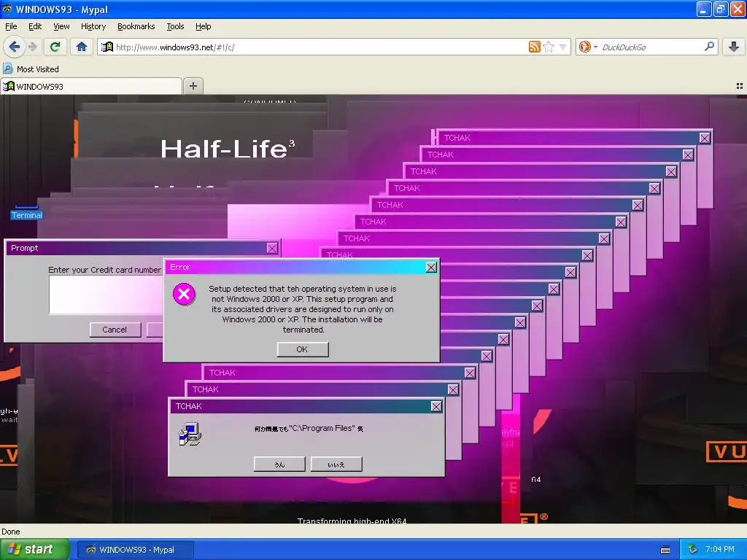Screen dimensions: 747x560
Task: Open the Tools menu
Action: pos(175,26)
